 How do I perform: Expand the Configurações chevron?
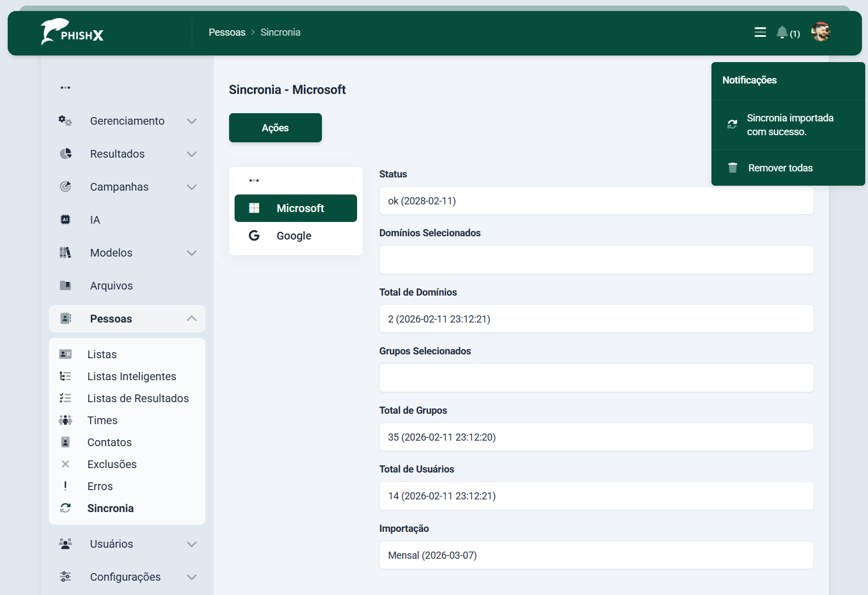192,577
